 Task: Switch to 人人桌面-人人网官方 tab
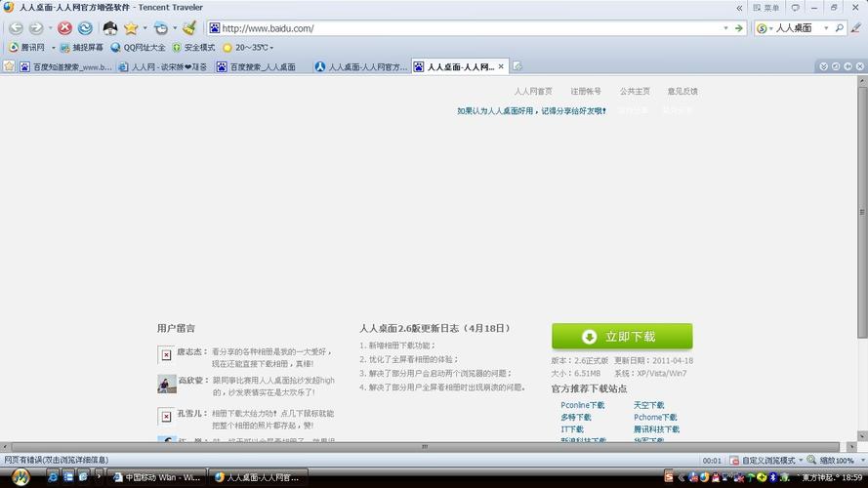[361, 67]
